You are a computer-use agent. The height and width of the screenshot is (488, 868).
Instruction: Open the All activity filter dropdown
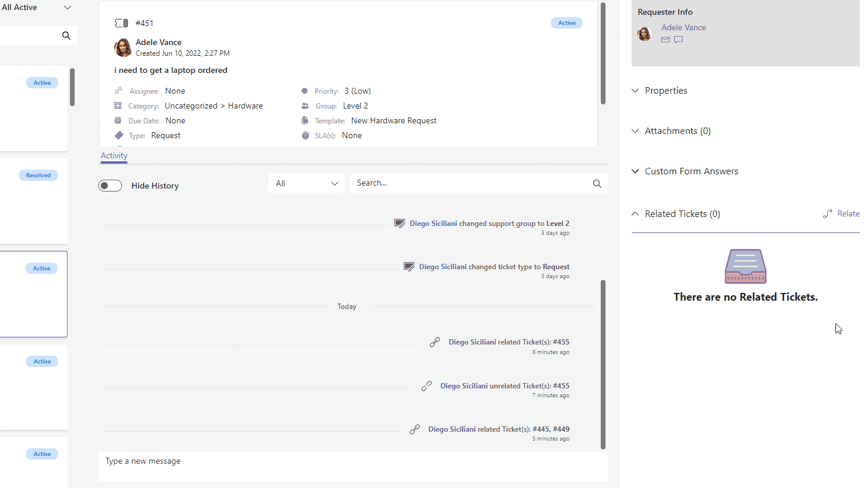pos(306,184)
